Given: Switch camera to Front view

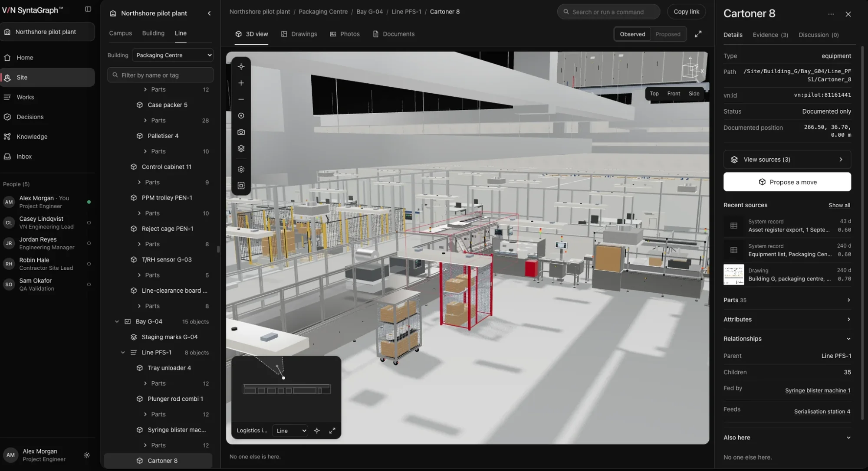Looking at the screenshot, I should (674, 94).
